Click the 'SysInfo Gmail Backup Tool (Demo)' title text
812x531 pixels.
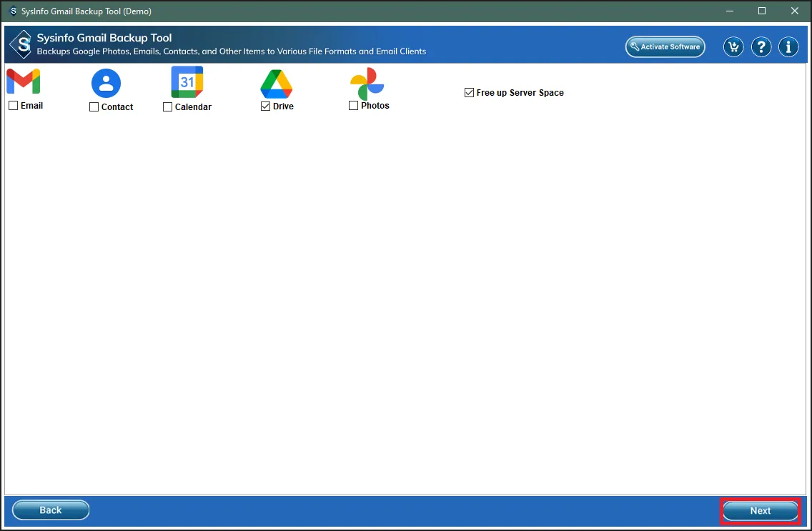click(x=86, y=11)
